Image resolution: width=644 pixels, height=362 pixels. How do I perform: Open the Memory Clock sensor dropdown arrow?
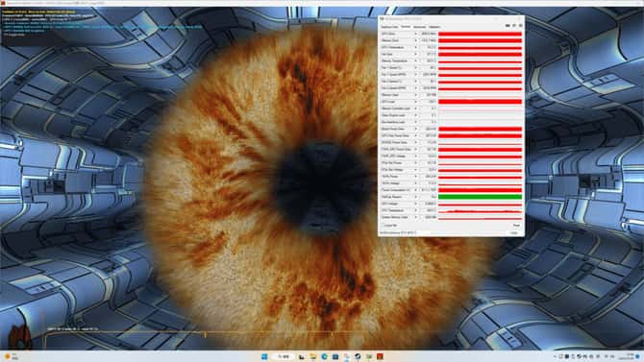[x=415, y=40]
